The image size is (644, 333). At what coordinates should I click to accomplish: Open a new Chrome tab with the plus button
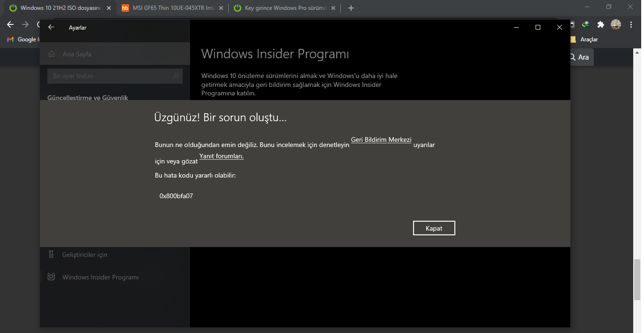351,8
